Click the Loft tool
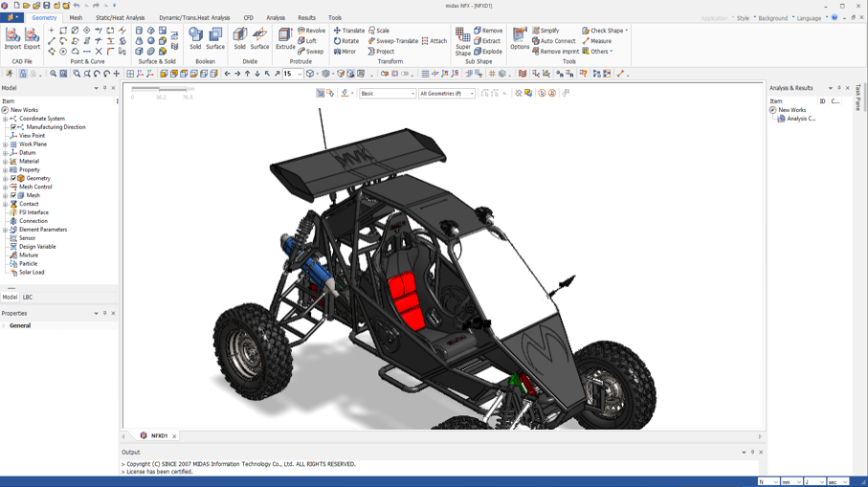 coord(307,41)
